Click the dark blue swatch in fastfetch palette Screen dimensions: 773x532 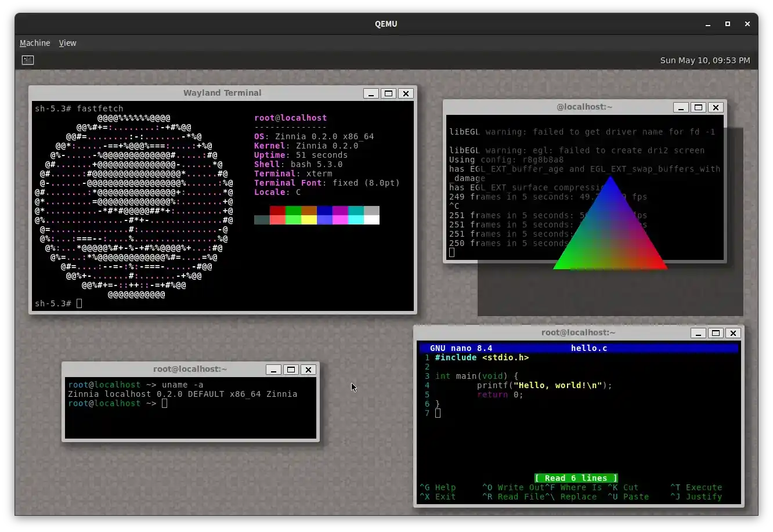coord(324,211)
